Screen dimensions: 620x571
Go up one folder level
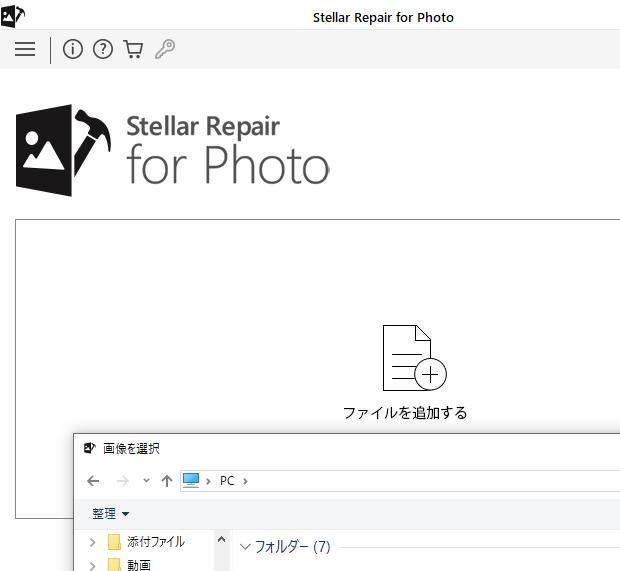click(x=167, y=481)
